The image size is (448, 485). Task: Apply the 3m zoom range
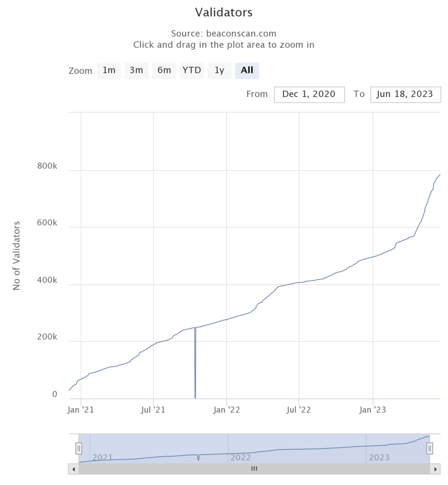coord(136,70)
